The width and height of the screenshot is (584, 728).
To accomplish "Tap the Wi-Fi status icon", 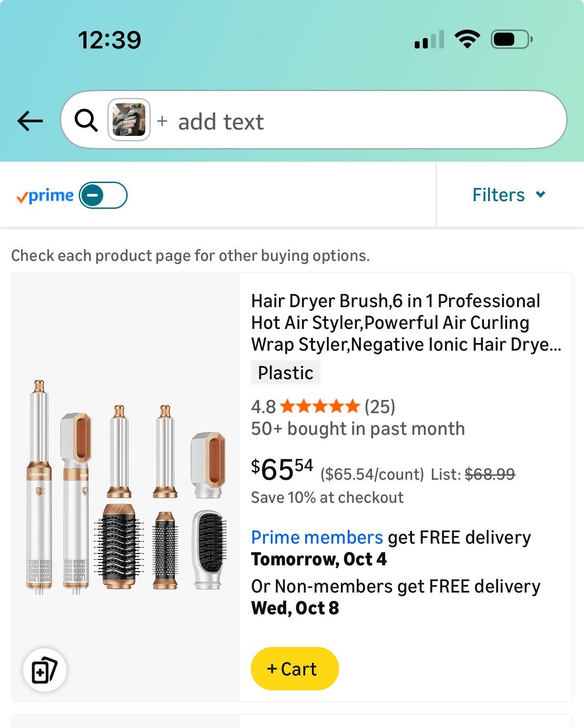I will [468, 39].
